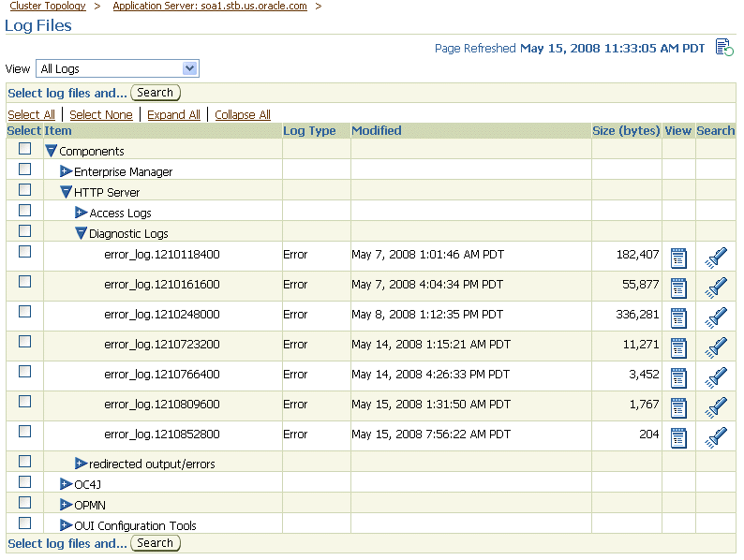Click the file name error_log.1210118400
Viewport: 744px width, 560px height.
pyautogui.click(x=162, y=255)
